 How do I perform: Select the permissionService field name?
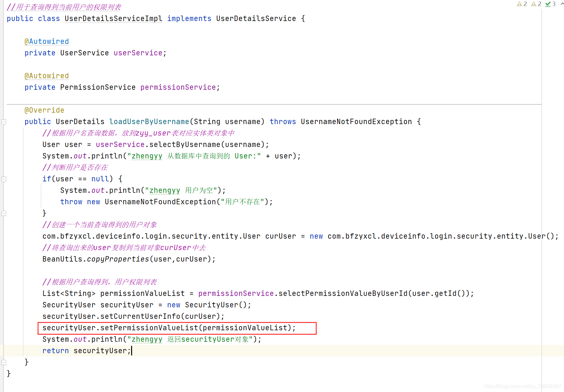coord(178,87)
